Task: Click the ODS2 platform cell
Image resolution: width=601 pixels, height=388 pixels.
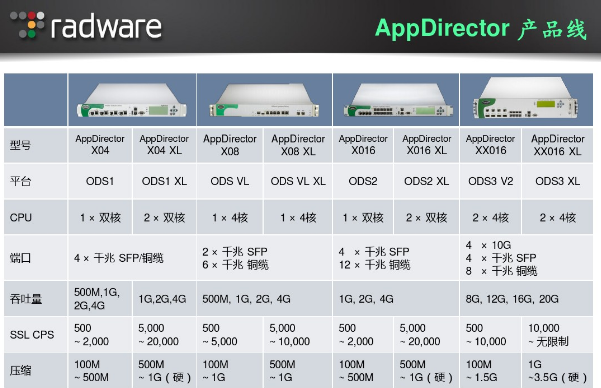Action: [363, 181]
